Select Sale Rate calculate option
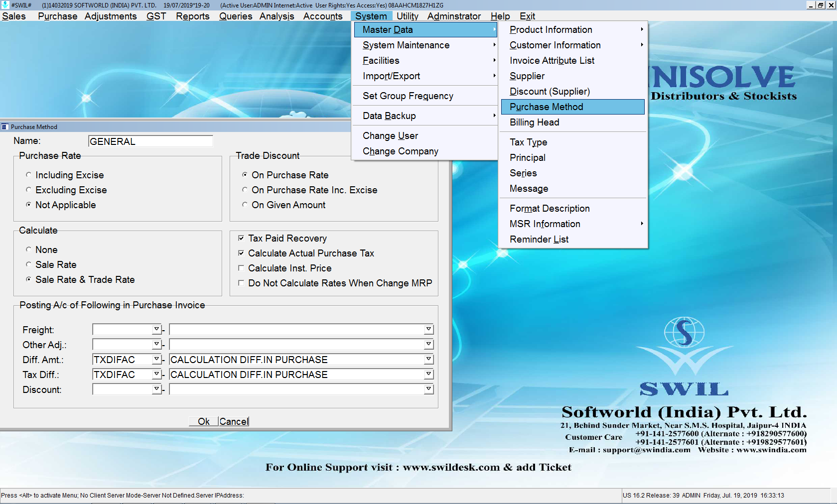Screen dimensions: 837x504 [x=28, y=264]
